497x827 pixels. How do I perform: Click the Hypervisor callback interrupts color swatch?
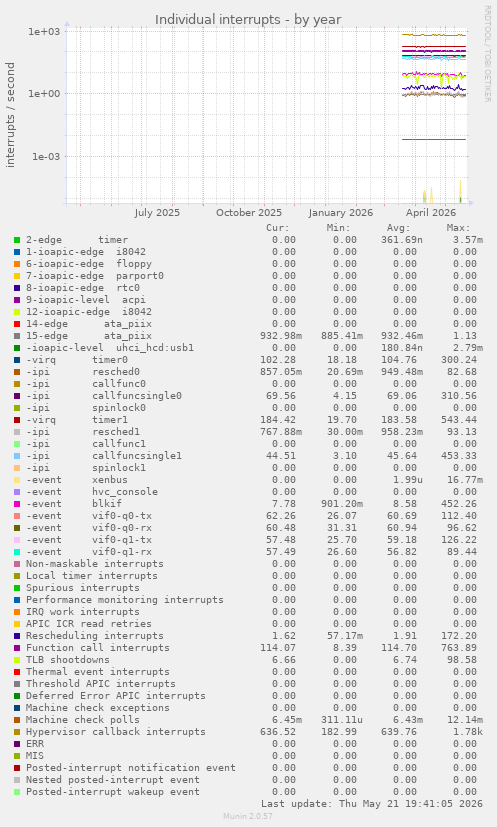[17, 732]
